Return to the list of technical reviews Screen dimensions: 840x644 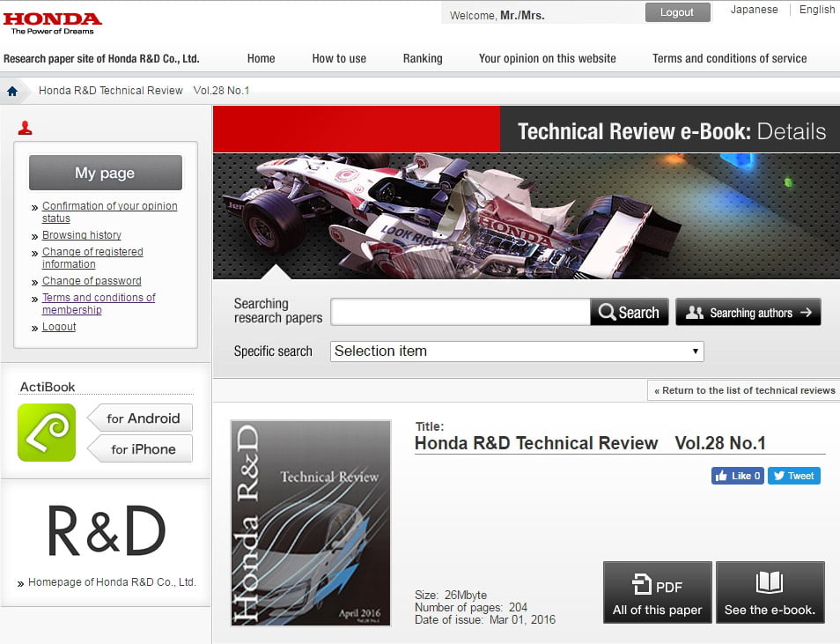click(x=744, y=390)
